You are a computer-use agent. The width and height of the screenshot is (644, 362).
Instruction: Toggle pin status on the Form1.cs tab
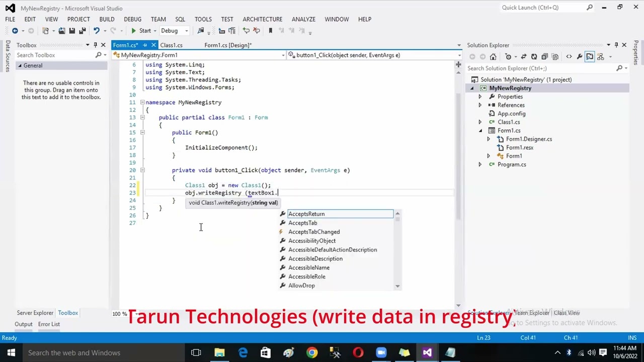tap(145, 45)
